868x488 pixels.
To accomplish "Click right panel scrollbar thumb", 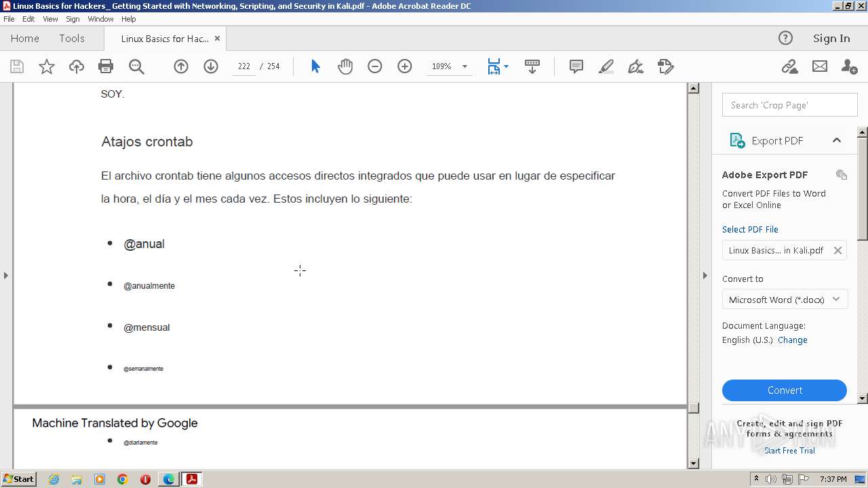I will point(863,188).
